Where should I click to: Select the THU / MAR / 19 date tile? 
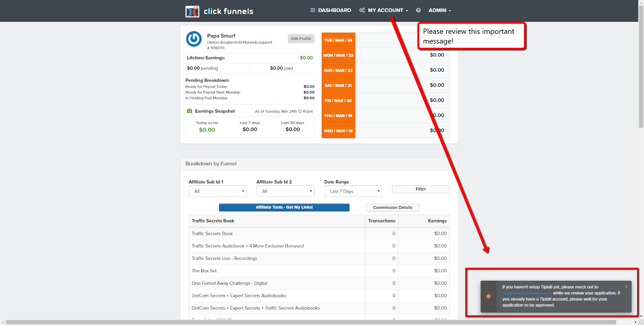pyautogui.click(x=338, y=115)
